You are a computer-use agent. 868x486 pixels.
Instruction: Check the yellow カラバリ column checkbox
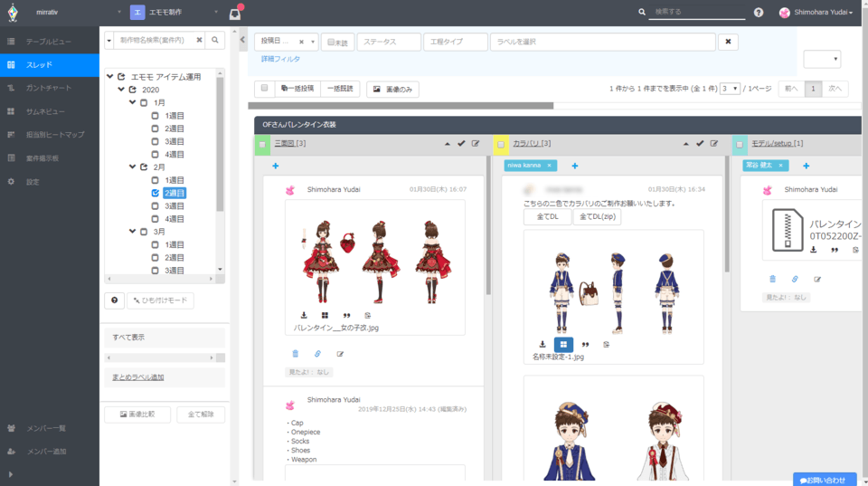[x=502, y=144]
